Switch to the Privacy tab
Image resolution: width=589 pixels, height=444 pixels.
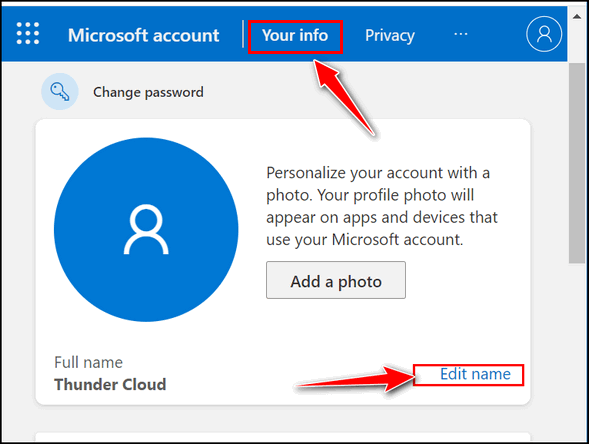[390, 36]
